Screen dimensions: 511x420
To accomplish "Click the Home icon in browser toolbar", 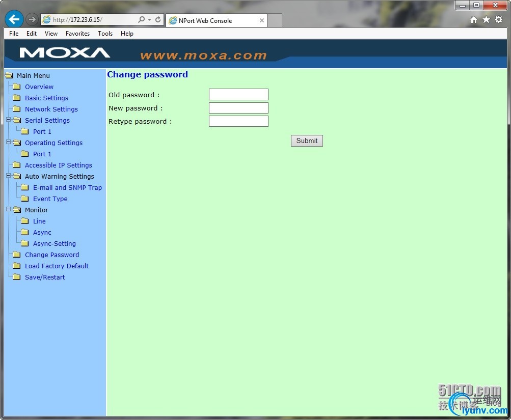I will 473,20.
